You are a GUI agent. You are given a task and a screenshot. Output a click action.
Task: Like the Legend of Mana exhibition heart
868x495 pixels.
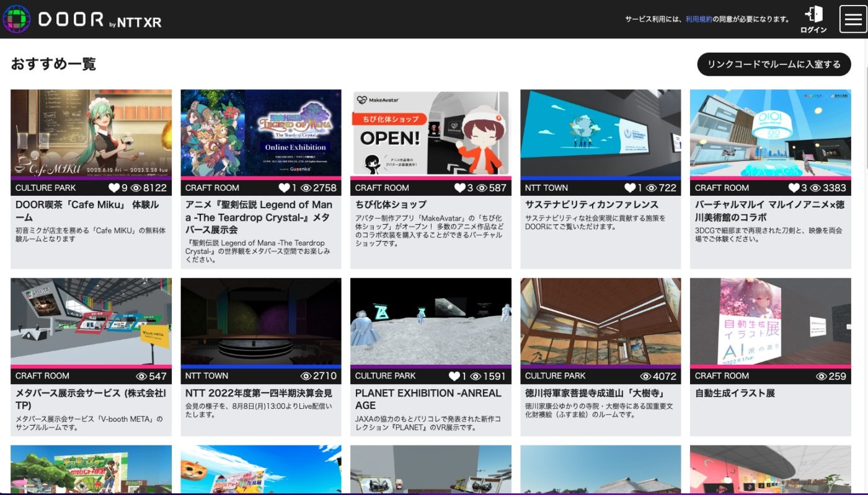(x=284, y=188)
